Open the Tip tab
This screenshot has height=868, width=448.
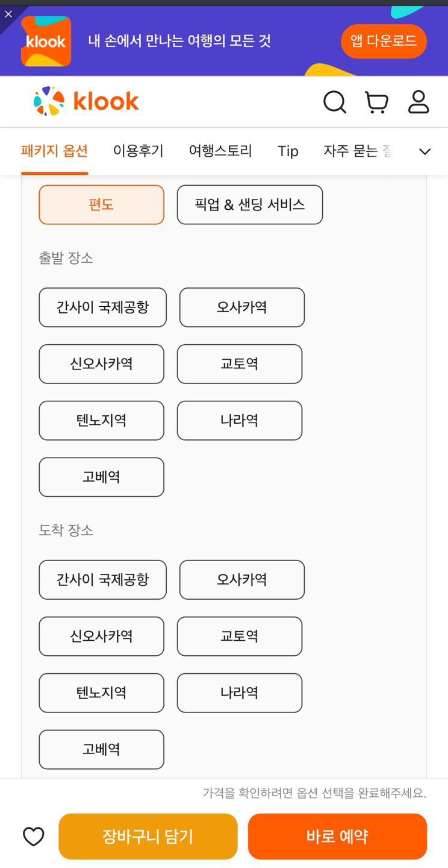[288, 151]
